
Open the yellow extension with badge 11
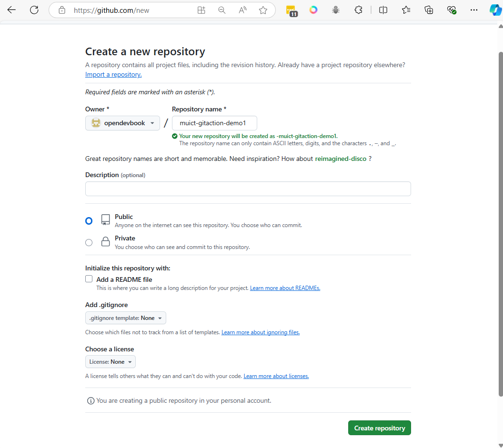pos(292,10)
